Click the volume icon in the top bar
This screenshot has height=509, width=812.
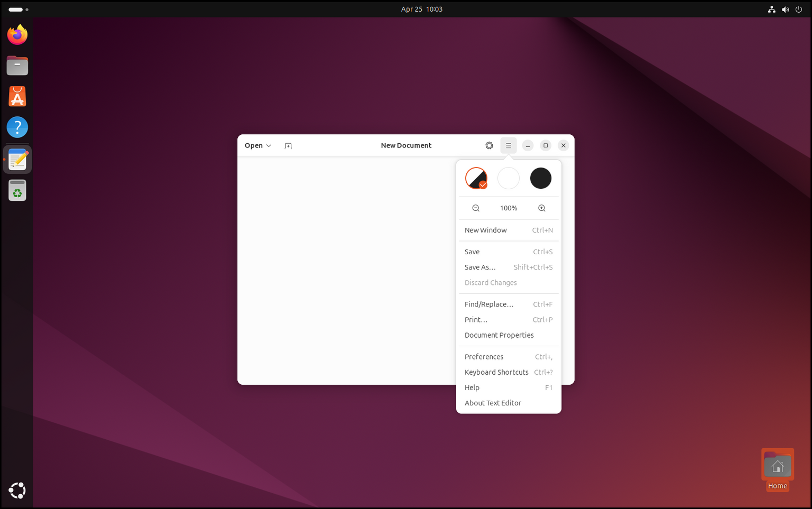[785, 9]
